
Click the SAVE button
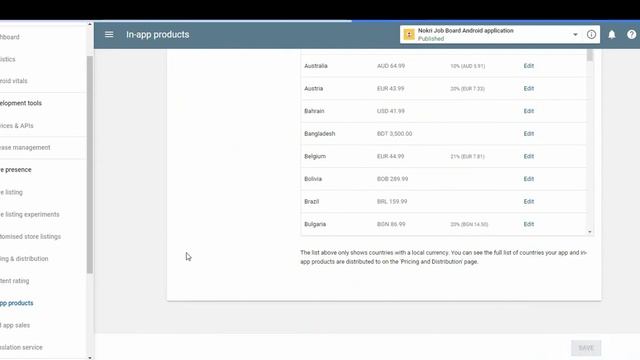(586, 348)
